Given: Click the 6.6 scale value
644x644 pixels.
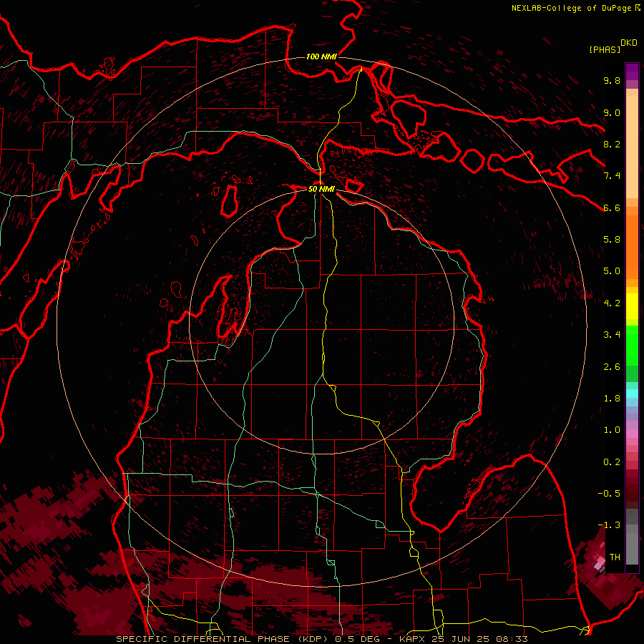Looking at the screenshot, I should tap(612, 208).
